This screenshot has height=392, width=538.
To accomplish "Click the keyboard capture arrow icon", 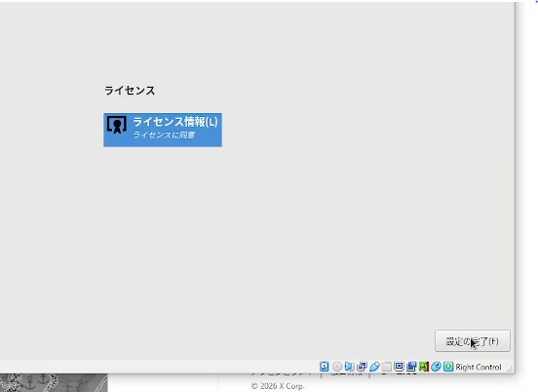I will tap(448, 367).
